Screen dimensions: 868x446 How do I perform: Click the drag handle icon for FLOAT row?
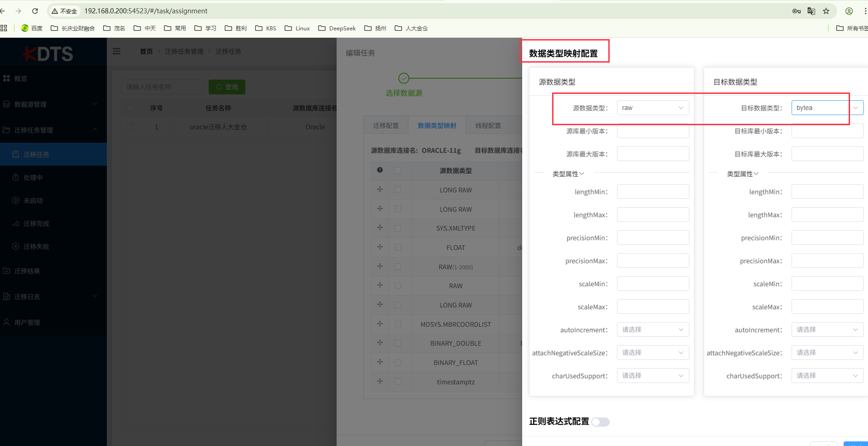(380, 247)
